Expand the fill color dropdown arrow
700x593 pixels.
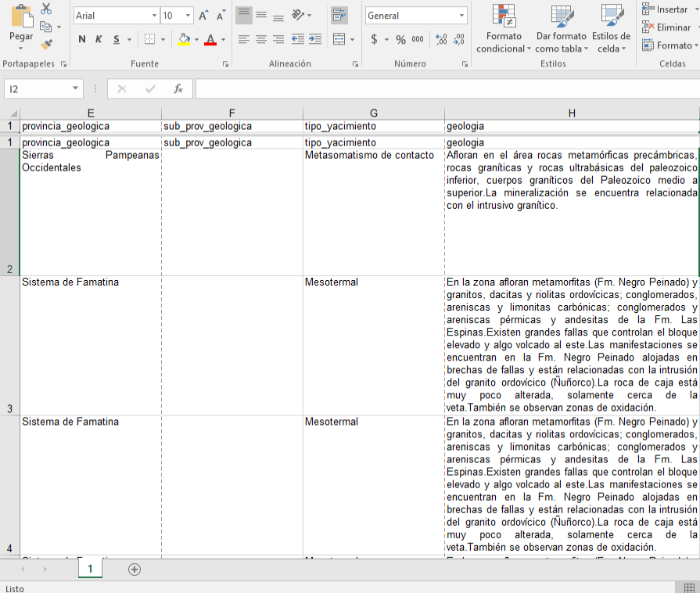tap(196, 39)
